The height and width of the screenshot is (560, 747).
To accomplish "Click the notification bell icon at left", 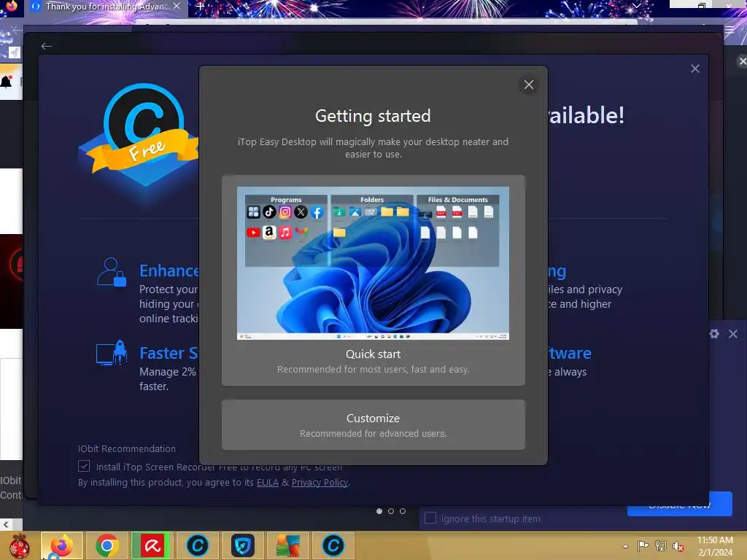I will (7, 82).
